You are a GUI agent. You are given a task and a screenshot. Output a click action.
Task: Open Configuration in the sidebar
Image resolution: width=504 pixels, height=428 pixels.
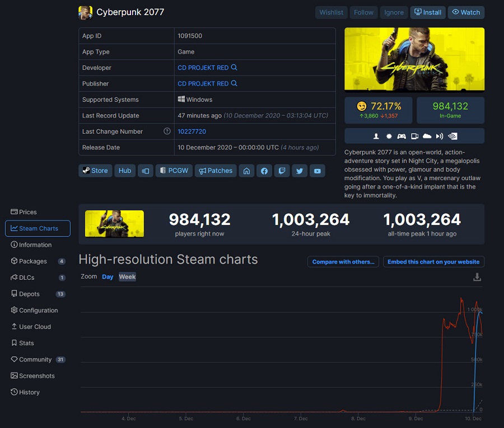(38, 310)
